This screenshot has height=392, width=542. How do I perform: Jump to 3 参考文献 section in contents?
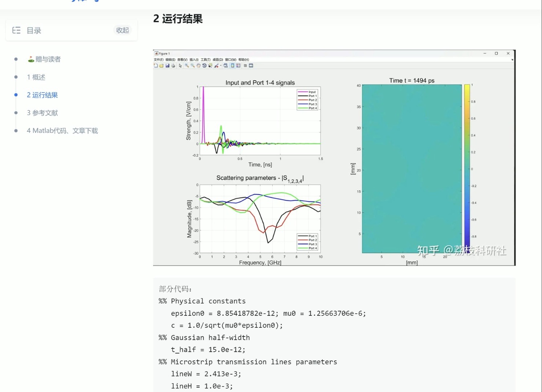tap(42, 113)
